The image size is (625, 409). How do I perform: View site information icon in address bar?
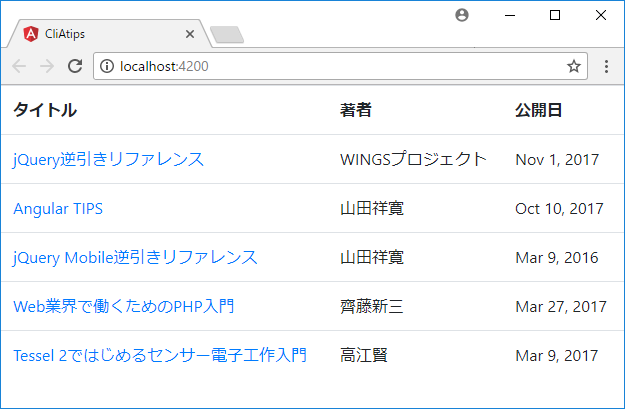click(107, 66)
